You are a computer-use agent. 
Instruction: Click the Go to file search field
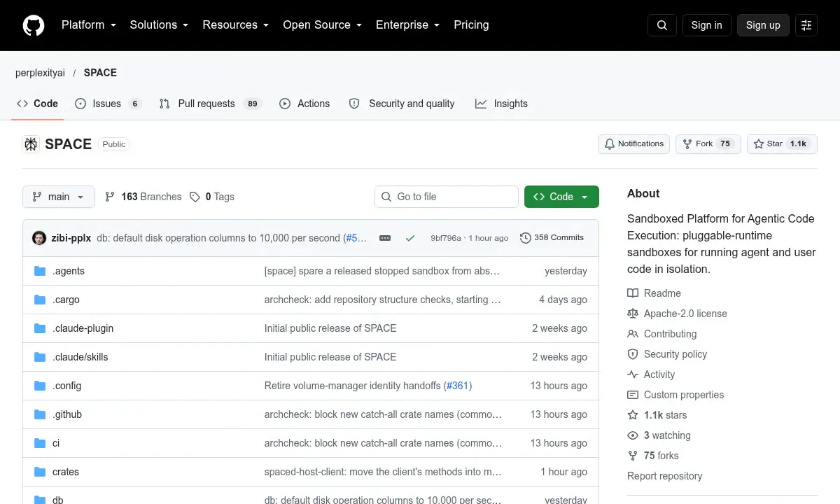tap(447, 197)
